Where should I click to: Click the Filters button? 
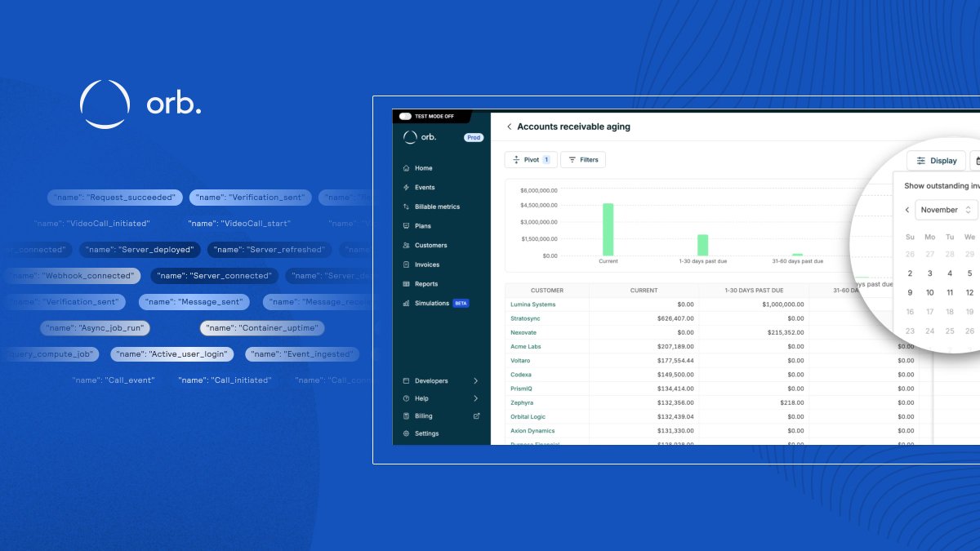pos(583,160)
